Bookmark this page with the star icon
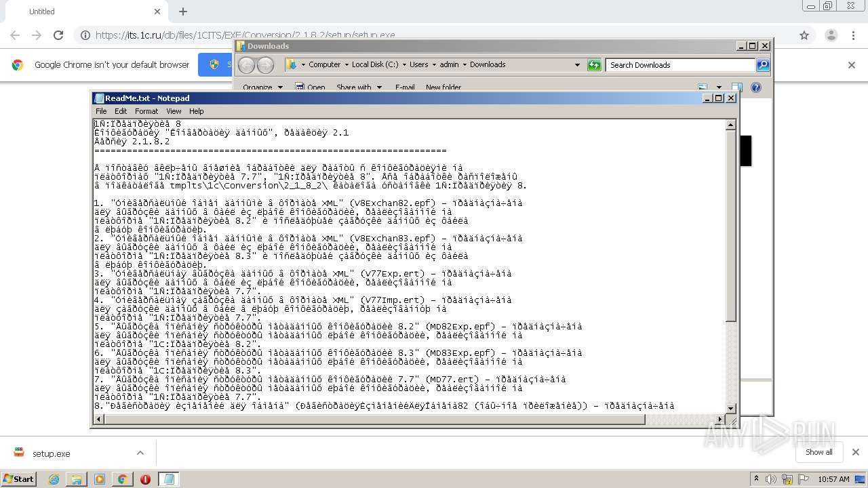The image size is (868, 488). (804, 35)
